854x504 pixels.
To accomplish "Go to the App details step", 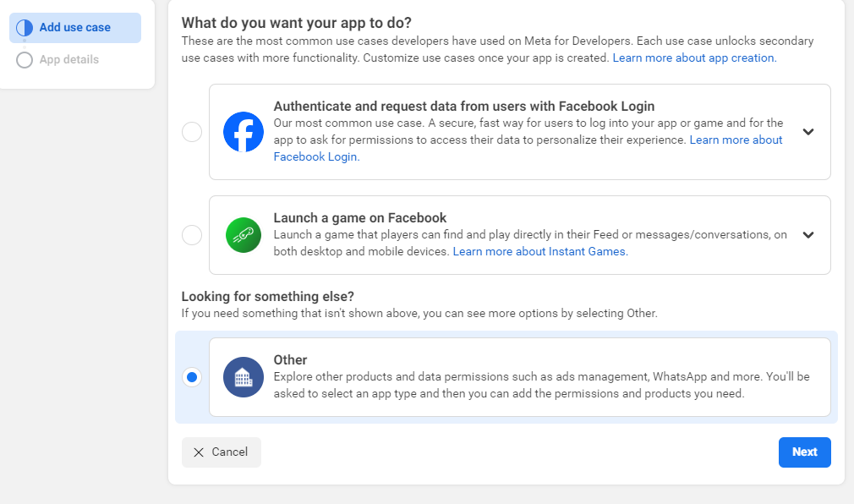I will click(x=69, y=60).
